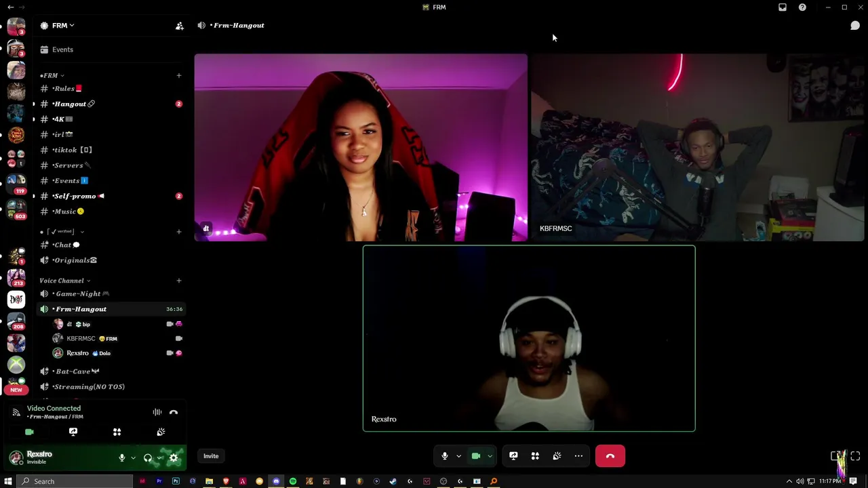This screenshot has height=488, width=868.
Task: Join the Game-Night voice channel
Action: coord(111,293)
